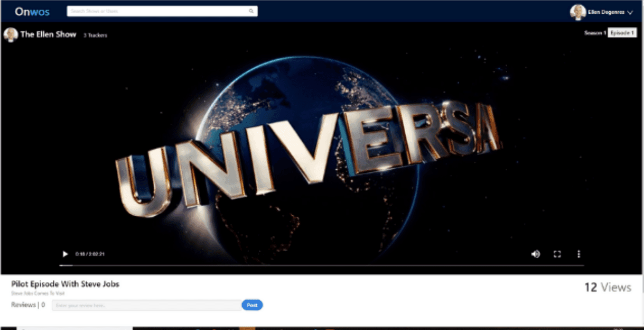The width and height of the screenshot is (644, 330).
Task: Open The Ellen Show title link
Action: point(48,35)
